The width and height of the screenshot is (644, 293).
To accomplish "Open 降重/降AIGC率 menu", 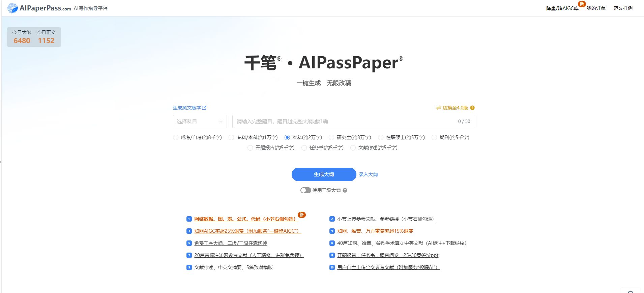I will tap(562, 8).
